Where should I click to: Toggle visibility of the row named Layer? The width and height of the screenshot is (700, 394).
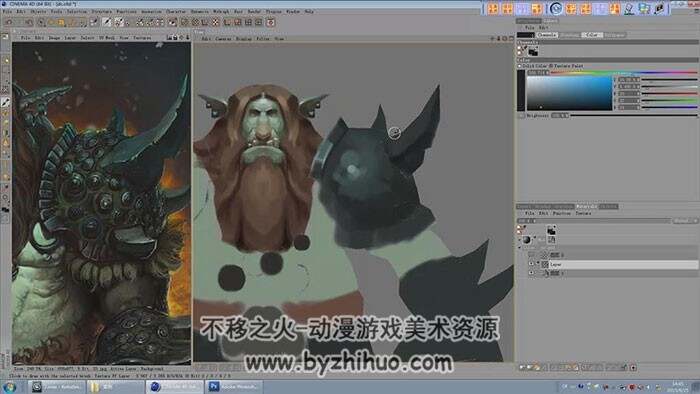pyautogui.click(x=531, y=265)
